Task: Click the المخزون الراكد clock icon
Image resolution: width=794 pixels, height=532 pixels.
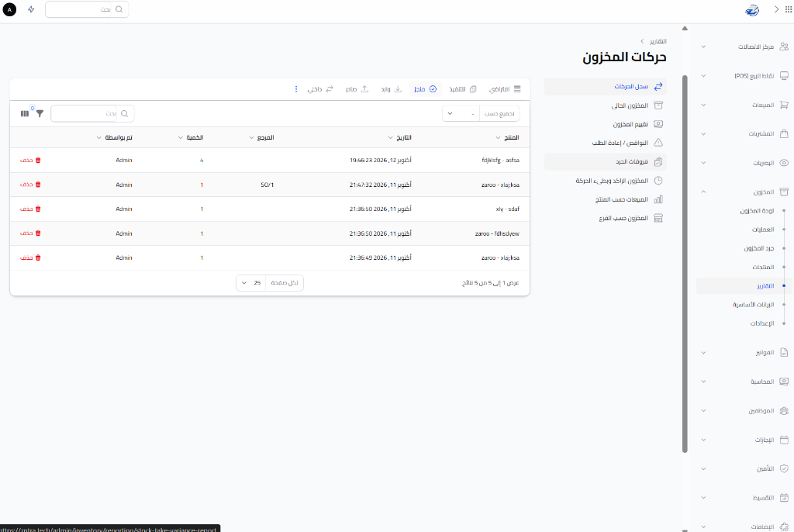Action: [658, 181]
